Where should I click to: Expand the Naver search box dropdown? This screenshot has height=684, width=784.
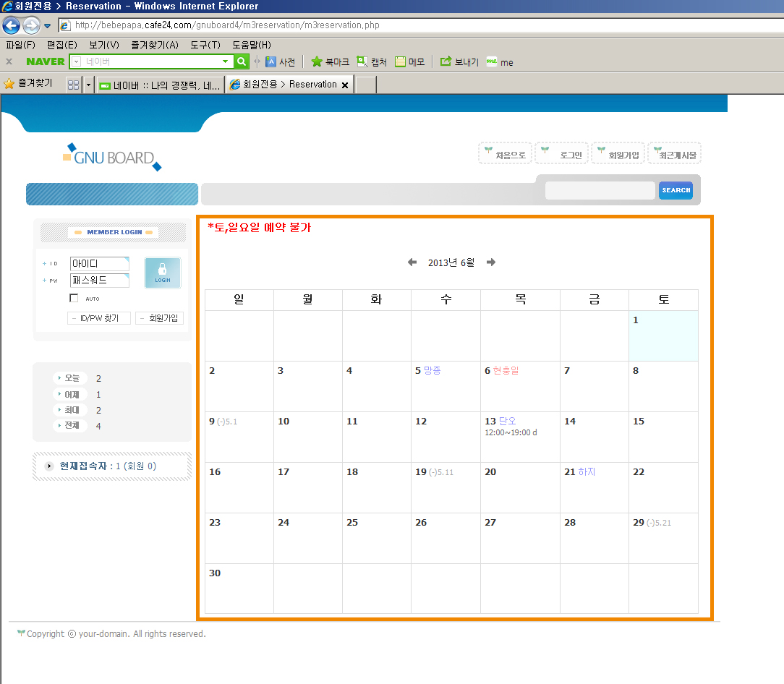click(226, 61)
